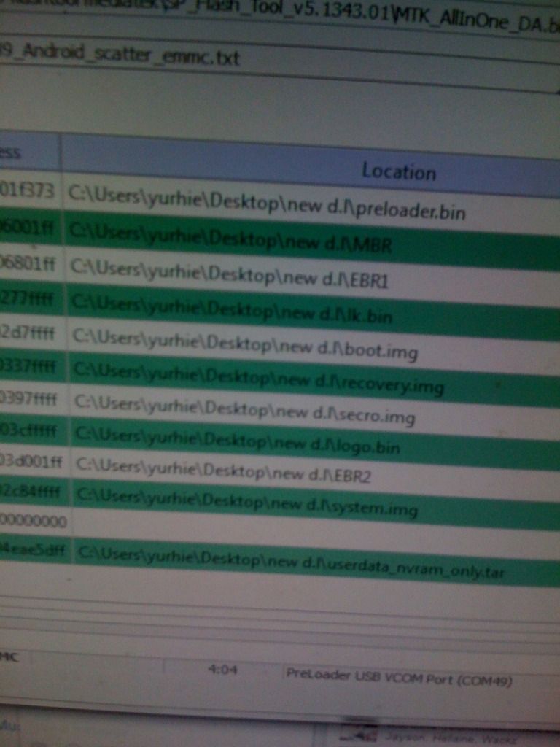The image size is (560, 747).
Task: Click the recovery.img file location
Action: [260, 379]
